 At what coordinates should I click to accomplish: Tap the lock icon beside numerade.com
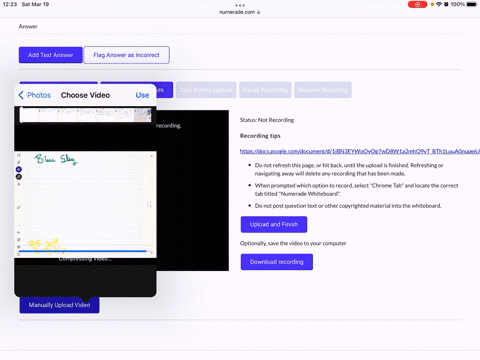[258, 12]
